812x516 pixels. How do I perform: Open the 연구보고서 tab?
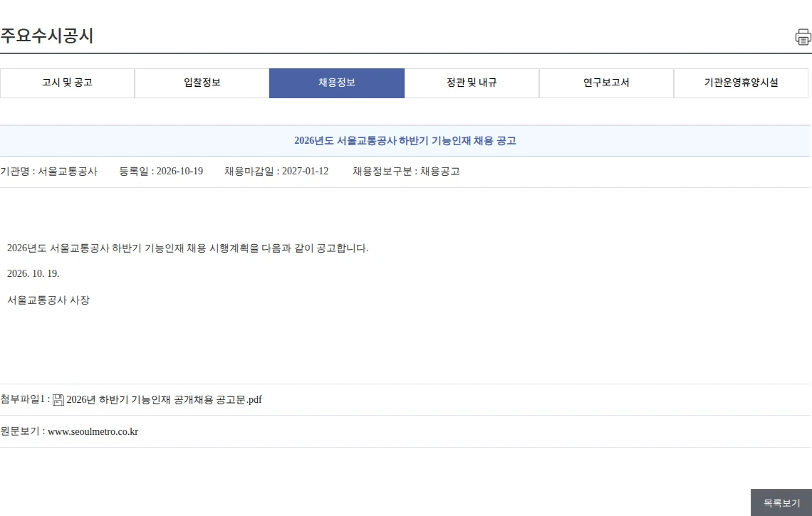point(606,83)
